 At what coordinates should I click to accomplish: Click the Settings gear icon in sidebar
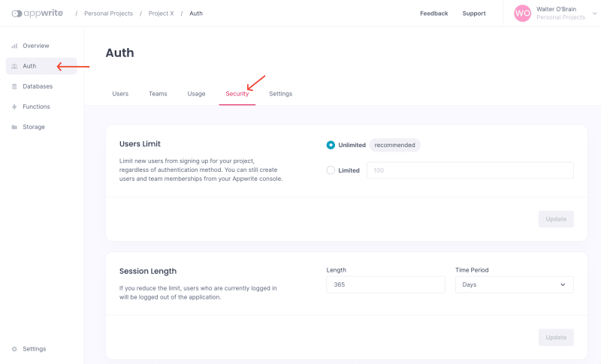point(14,349)
